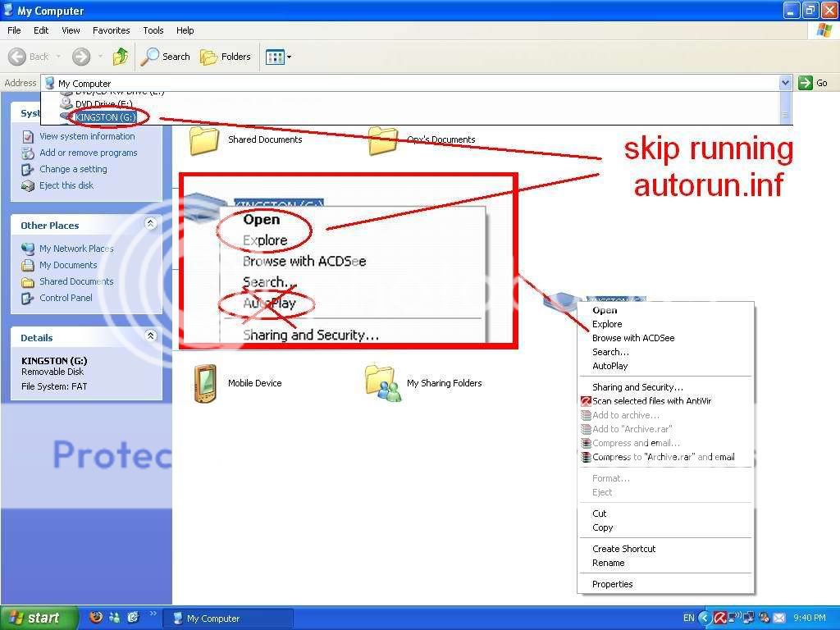Open the Favorites menu
Image resolution: width=840 pixels, height=630 pixels.
(111, 30)
